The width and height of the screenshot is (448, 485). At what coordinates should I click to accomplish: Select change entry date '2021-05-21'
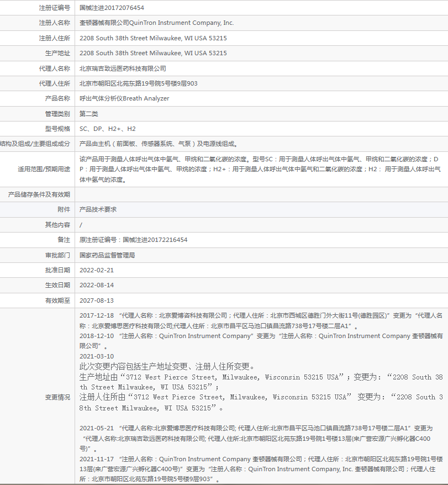97,428
